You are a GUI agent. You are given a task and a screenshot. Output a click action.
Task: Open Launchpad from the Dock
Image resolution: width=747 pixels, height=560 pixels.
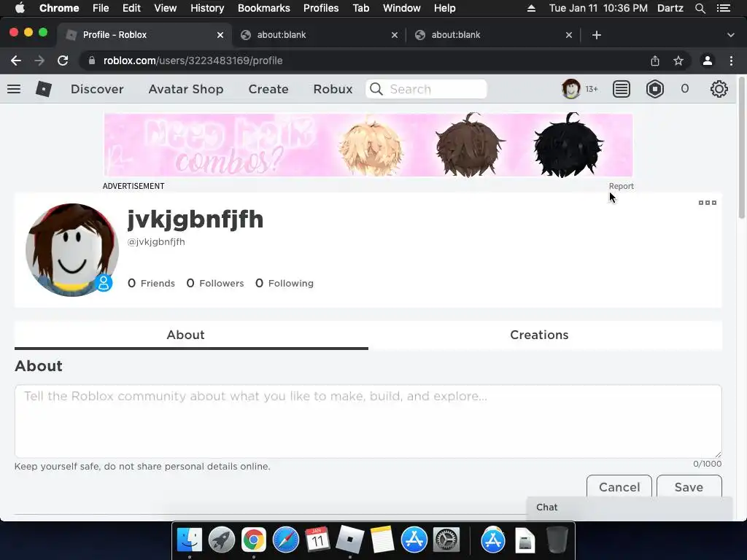point(222,540)
